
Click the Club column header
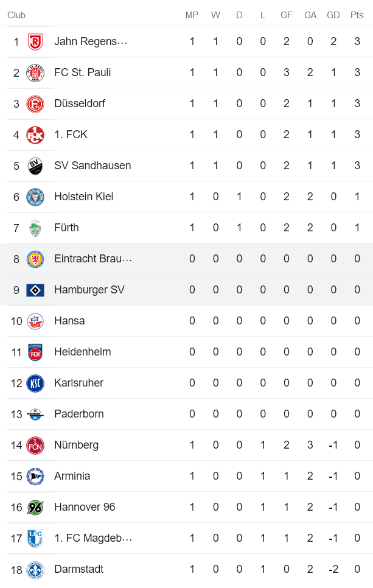16,15
